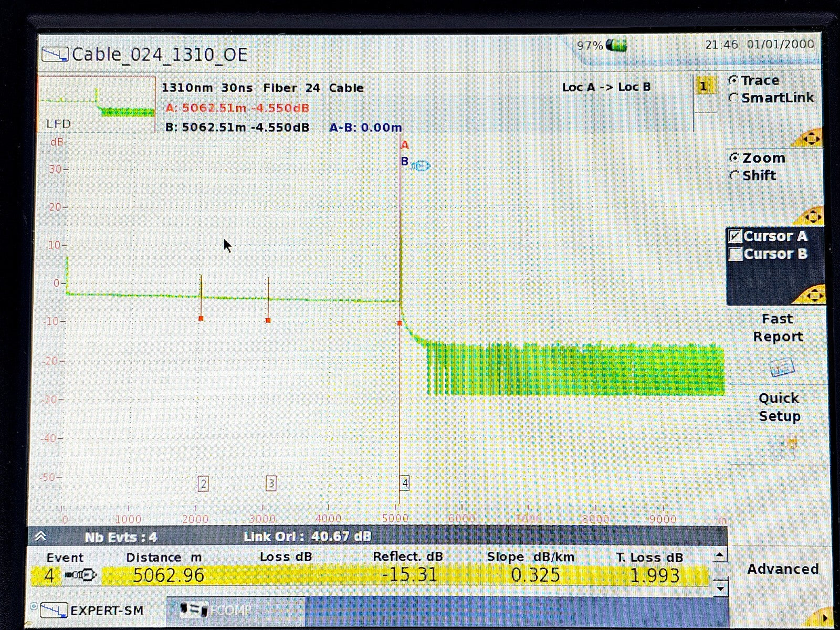The height and width of the screenshot is (630, 840).
Task: Click the trace file icon beside Cable_024_1310_OE
Action: pyautogui.click(x=55, y=55)
